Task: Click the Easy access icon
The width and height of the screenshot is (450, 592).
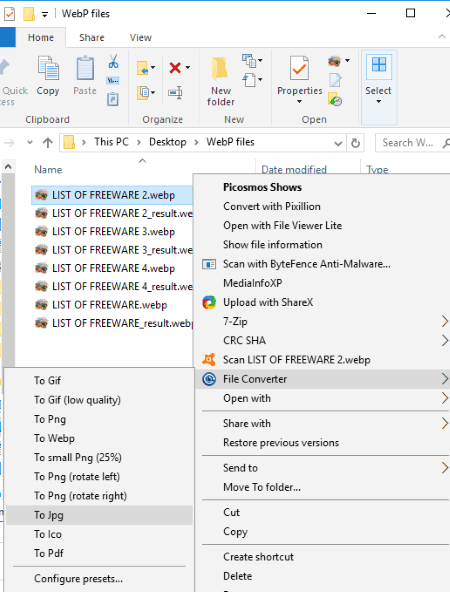Action: tap(249, 80)
